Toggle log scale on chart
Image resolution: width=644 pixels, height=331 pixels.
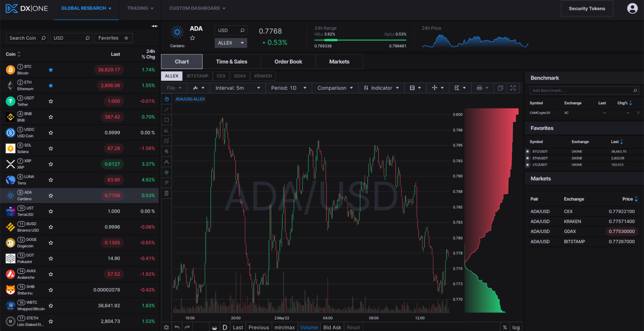516,327
